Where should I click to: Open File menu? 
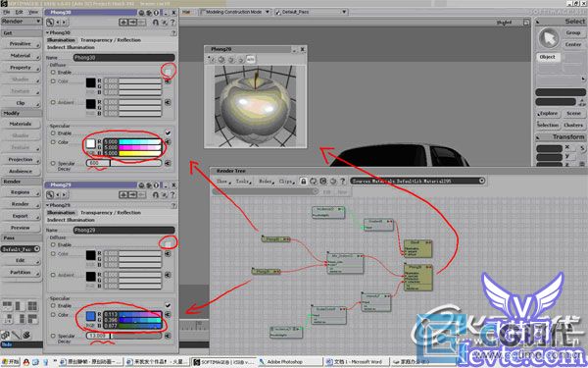tap(7, 12)
